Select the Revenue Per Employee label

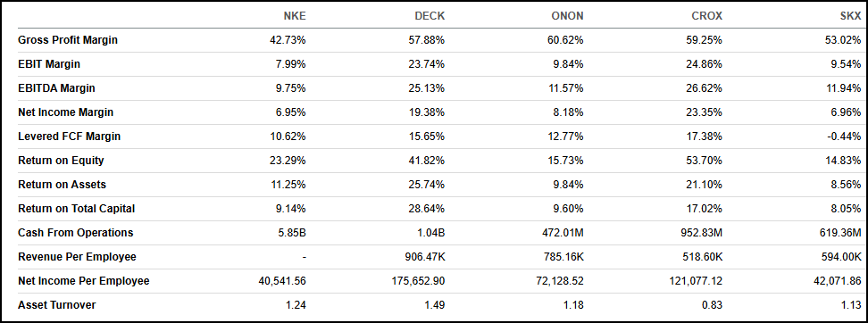point(77,257)
